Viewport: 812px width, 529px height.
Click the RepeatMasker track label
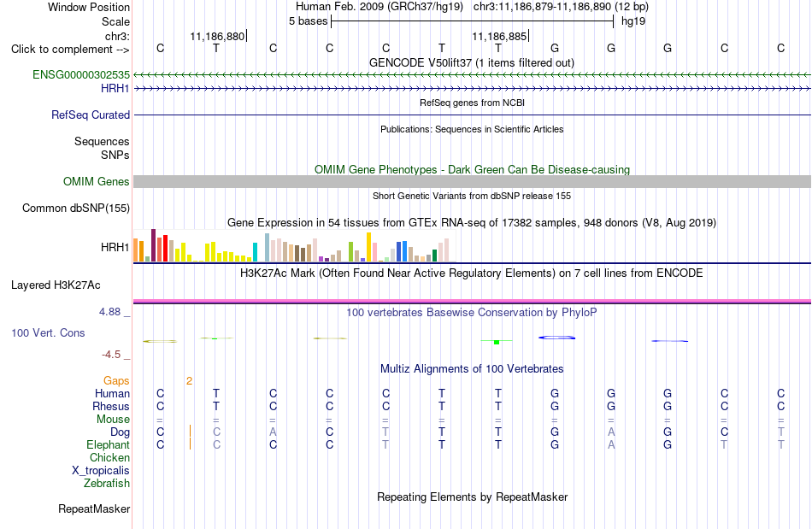click(94, 508)
